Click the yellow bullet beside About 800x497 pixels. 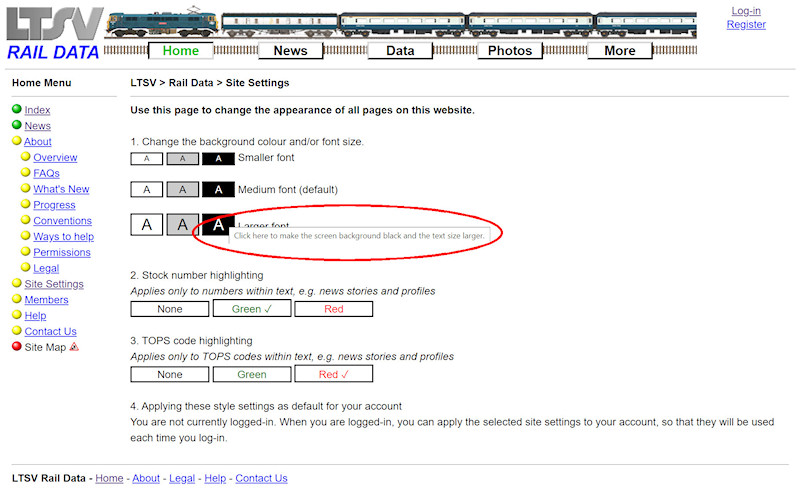pos(17,142)
